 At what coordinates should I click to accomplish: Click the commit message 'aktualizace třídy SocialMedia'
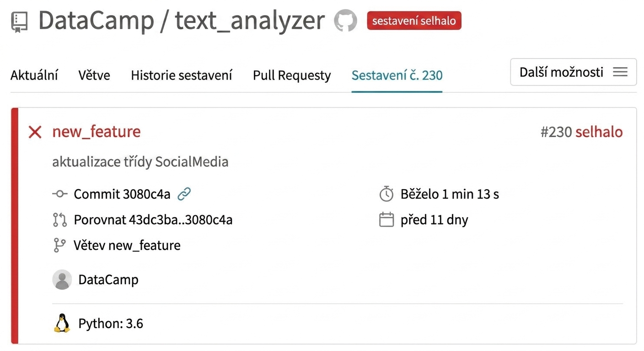point(140,162)
